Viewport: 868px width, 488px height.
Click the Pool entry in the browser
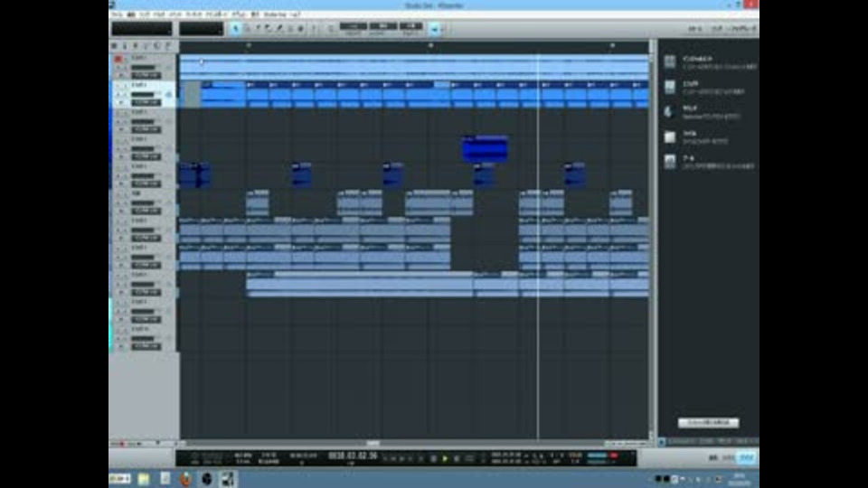(x=711, y=162)
